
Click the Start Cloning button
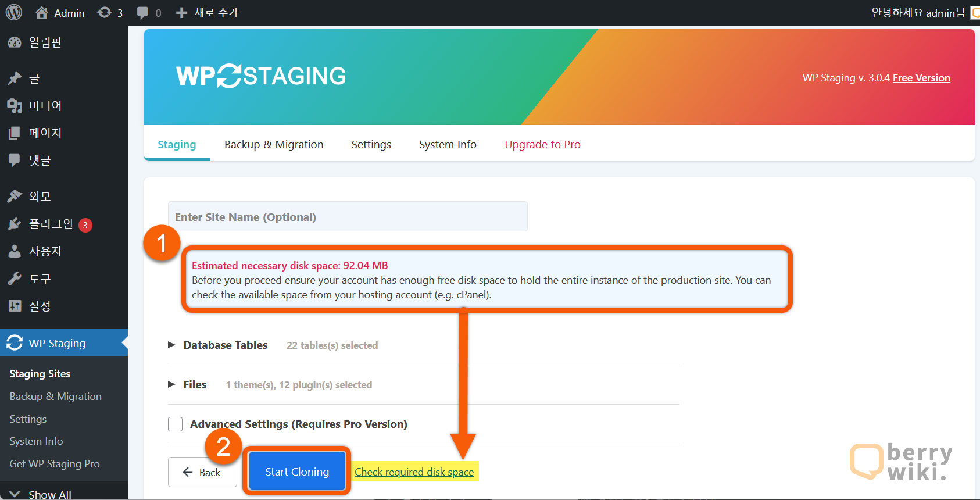[297, 472]
